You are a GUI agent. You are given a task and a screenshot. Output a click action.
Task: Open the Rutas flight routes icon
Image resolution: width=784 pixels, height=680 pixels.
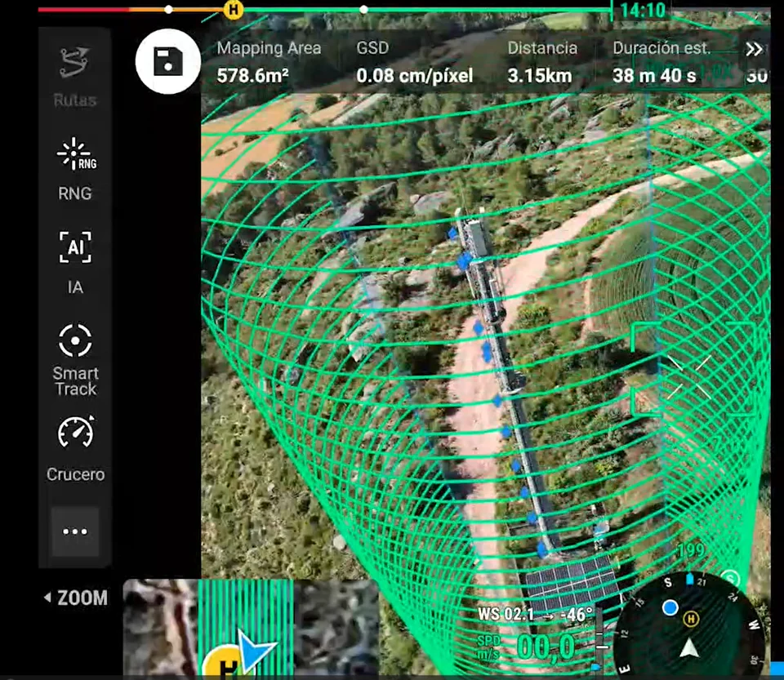click(74, 77)
